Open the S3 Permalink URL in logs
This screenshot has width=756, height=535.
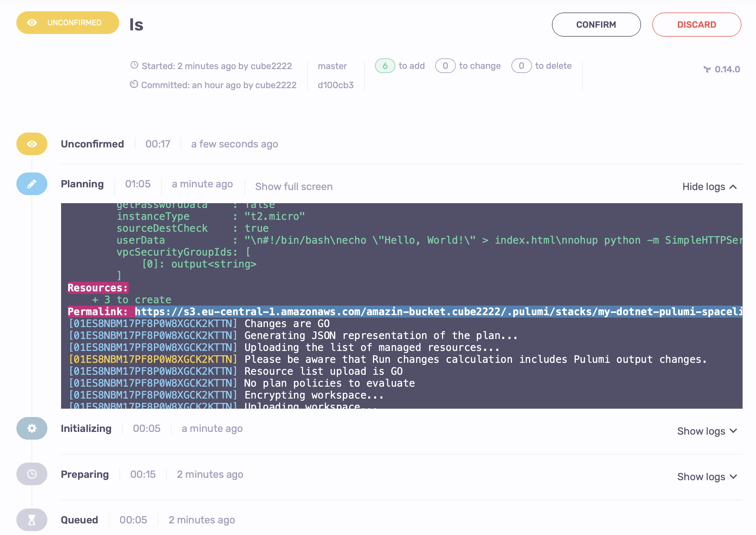[438, 312]
